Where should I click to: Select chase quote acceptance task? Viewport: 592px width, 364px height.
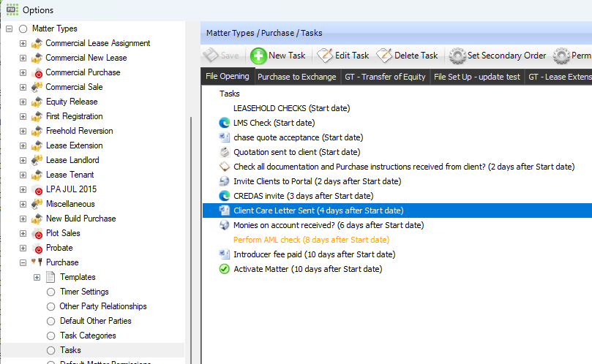click(x=299, y=137)
